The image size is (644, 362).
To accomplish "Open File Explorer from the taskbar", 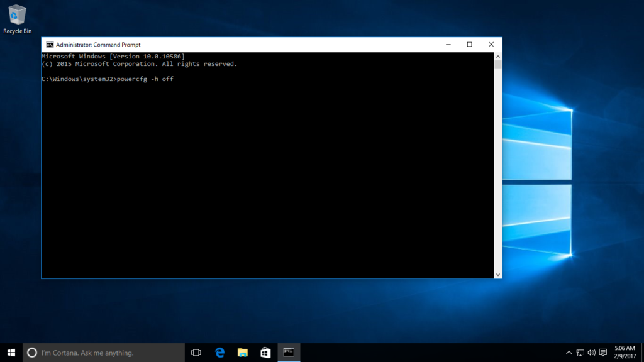I will click(243, 353).
